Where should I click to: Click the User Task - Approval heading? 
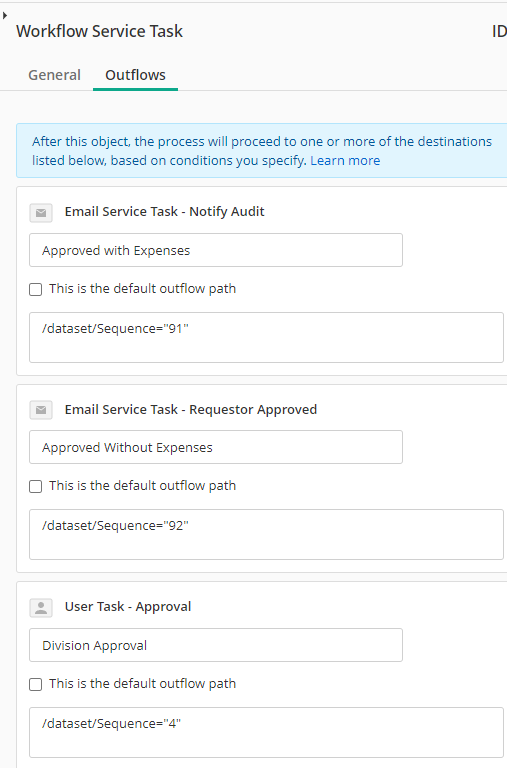(x=128, y=606)
